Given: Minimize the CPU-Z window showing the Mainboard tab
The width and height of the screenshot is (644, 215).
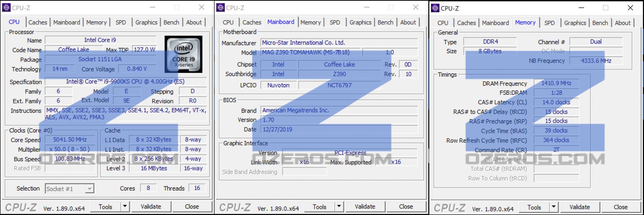Looking at the screenshot, I should (367, 7).
